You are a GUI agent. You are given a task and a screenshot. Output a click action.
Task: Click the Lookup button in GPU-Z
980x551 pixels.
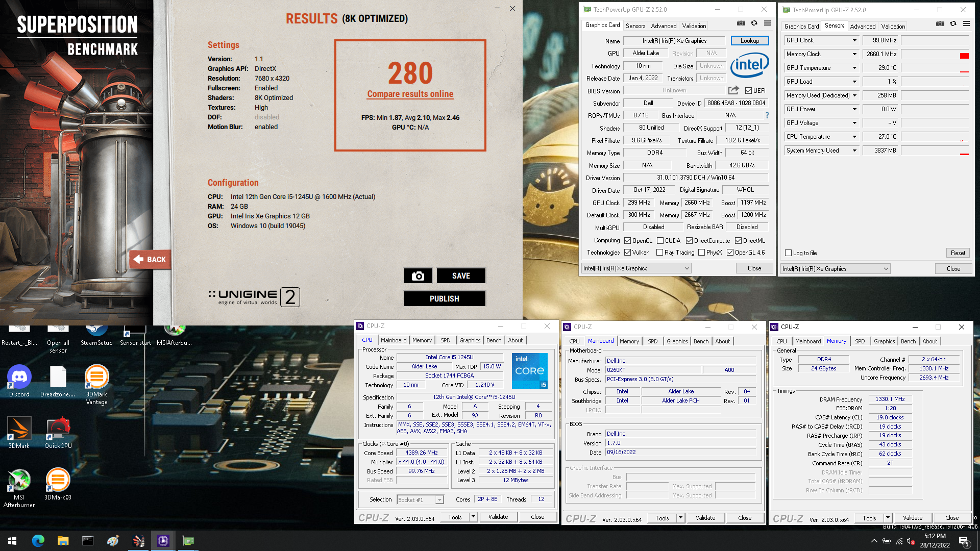click(750, 41)
